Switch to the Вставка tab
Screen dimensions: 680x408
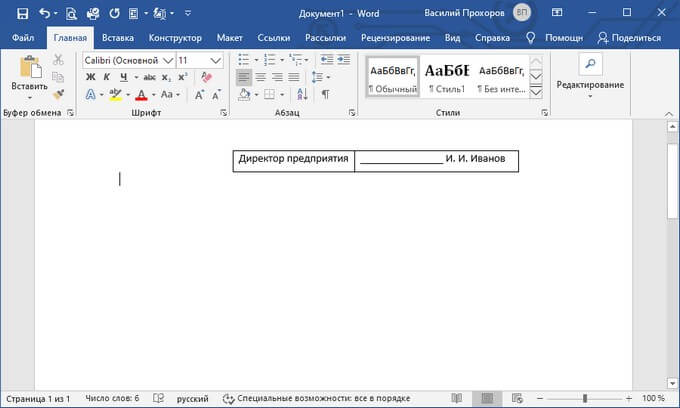pos(118,38)
